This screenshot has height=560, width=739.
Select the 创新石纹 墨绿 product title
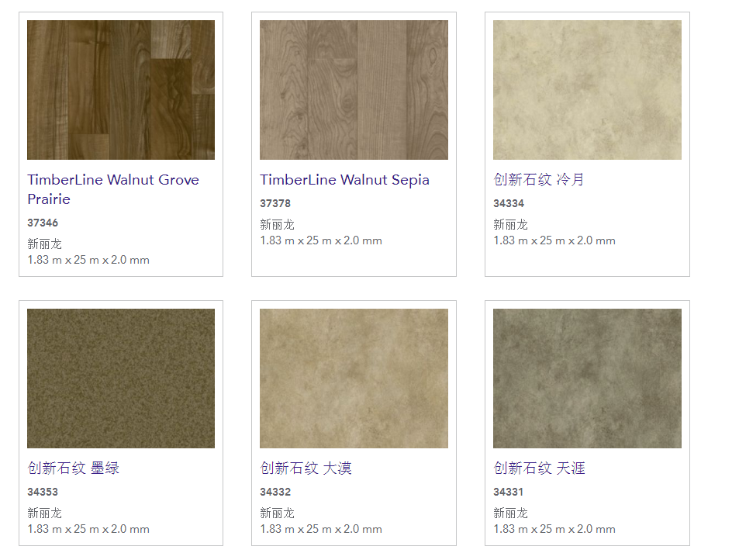[74, 468]
